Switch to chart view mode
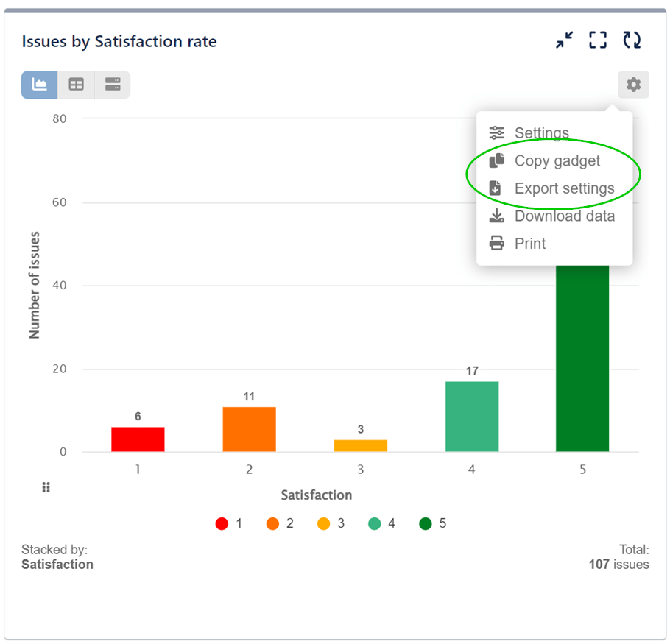The height and width of the screenshot is (644, 670). coord(39,85)
